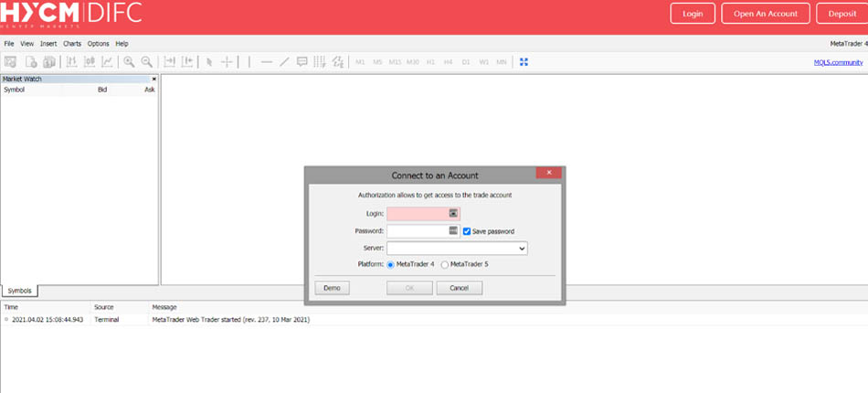The image size is (868, 393).
Task: Select the H1 timeframe
Action: tap(430, 62)
